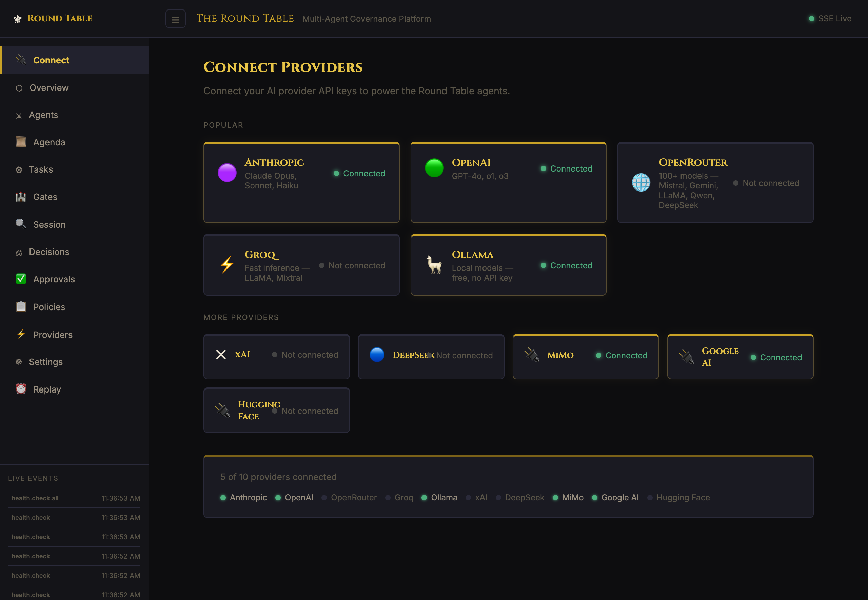Image resolution: width=868 pixels, height=600 pixels.
Task: Click the blue circle DeepSeek icon
Action: 377,355
